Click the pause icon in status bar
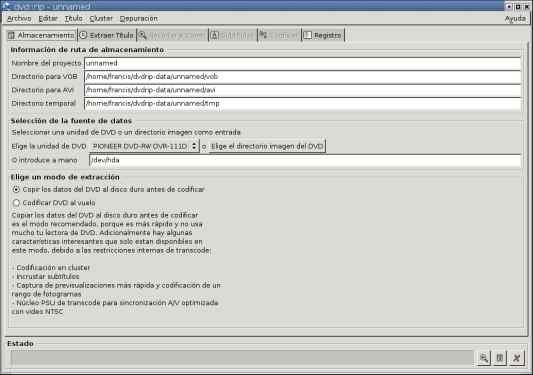Screen dimensions: 533x375 pyautogui.click(x=500, y=358)
